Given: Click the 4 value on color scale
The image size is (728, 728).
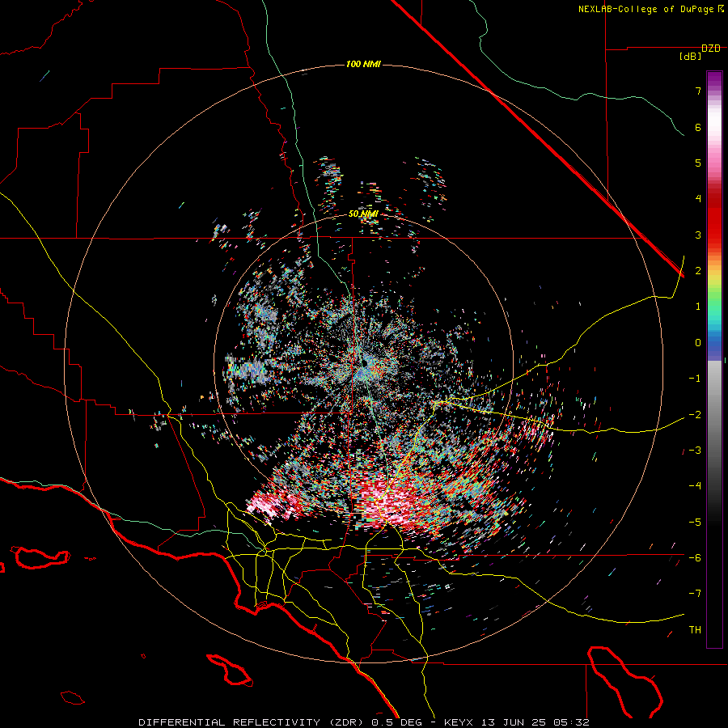Looking at the screenshot, I should point(698,199).
